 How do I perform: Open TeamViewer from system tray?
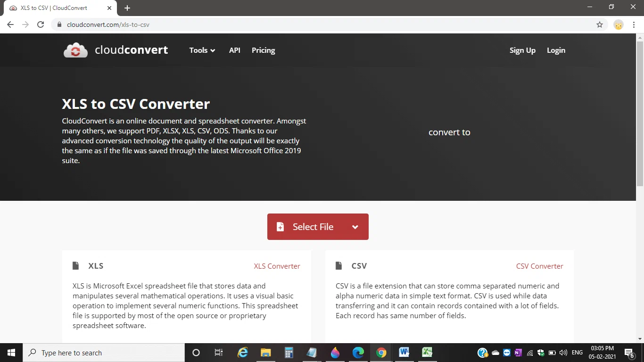(507, 353)
